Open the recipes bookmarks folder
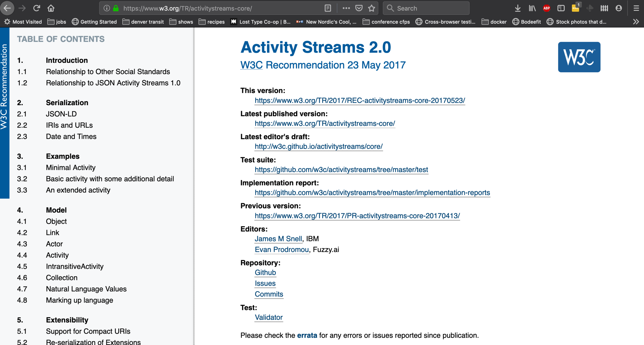 tap(212, 22)
